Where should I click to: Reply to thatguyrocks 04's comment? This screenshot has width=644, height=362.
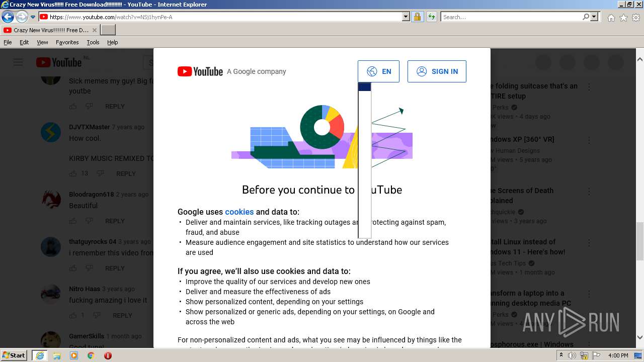pyautogui.click(x=115, y=268)
